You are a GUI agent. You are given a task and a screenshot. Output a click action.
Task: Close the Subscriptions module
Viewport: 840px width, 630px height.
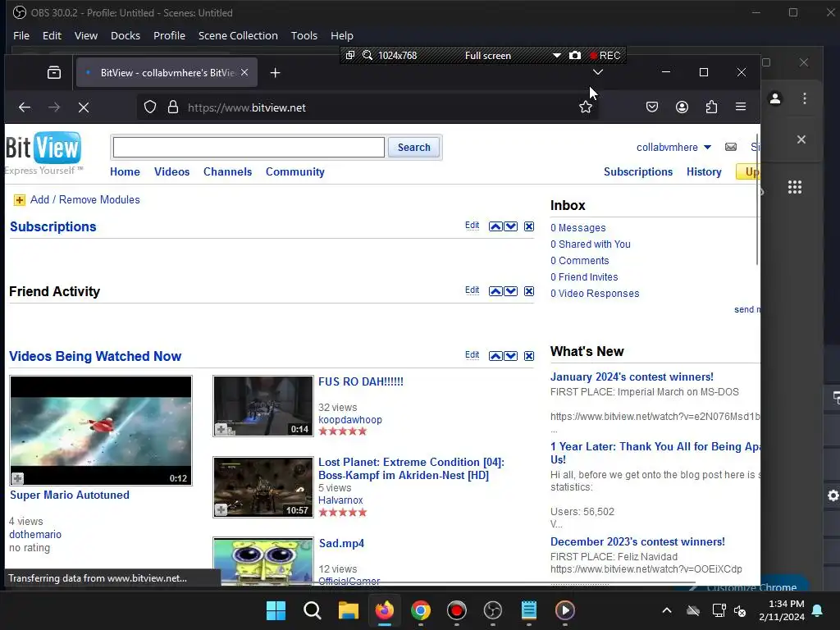click(x=529, y=226)
